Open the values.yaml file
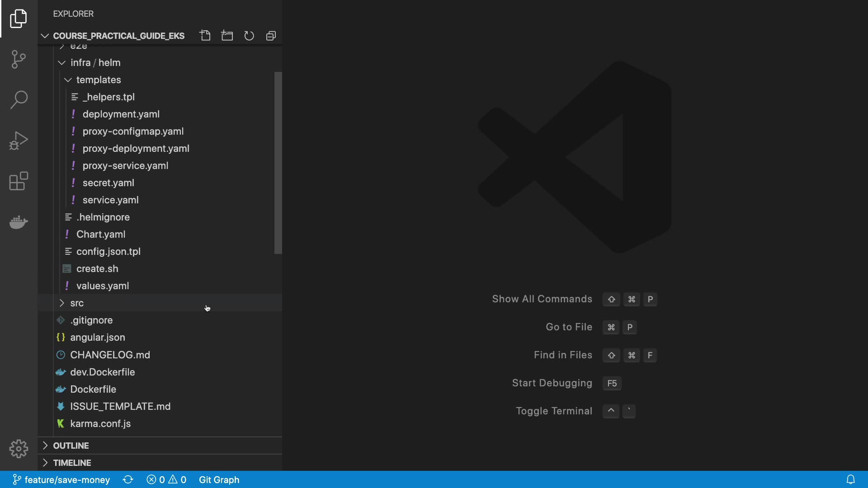This screenshot has width=868, height=488. coord(103,286)
